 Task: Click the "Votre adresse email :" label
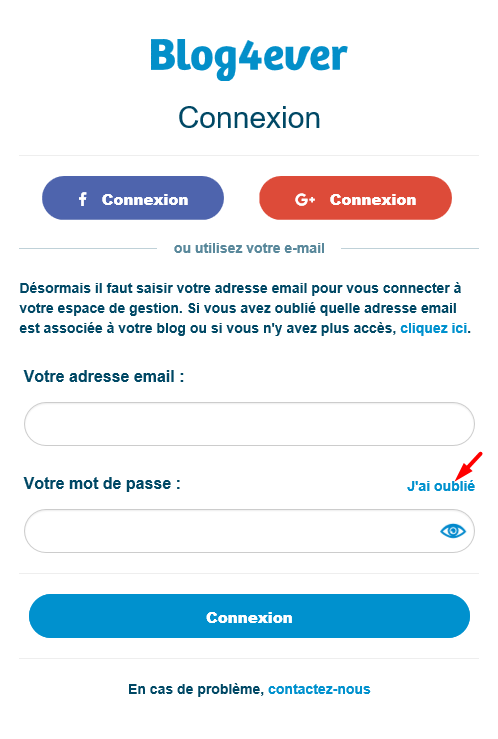(x=104, y=376)
